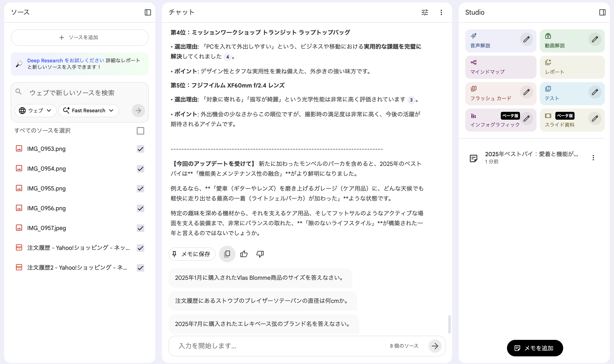614x364 pixels.
Task: Open options for 2025年ベストバイ memo
Action: point(593,158)
